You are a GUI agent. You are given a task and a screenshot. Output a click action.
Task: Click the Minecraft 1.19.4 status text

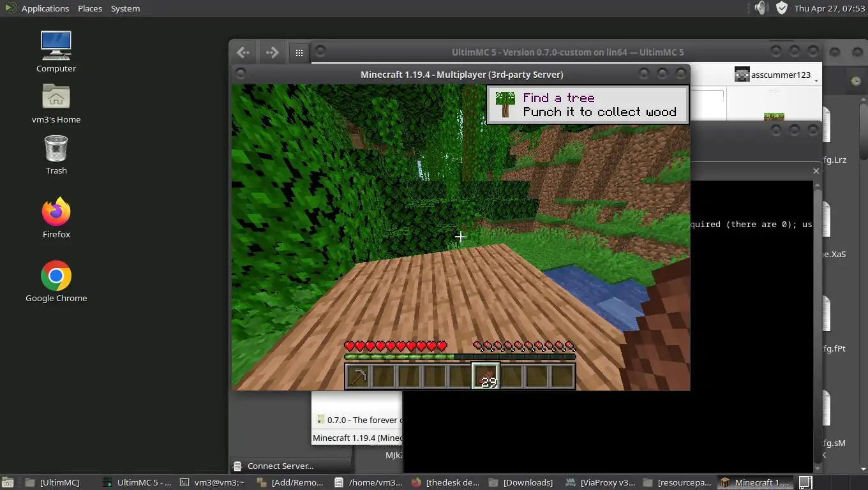click(357, 438)
